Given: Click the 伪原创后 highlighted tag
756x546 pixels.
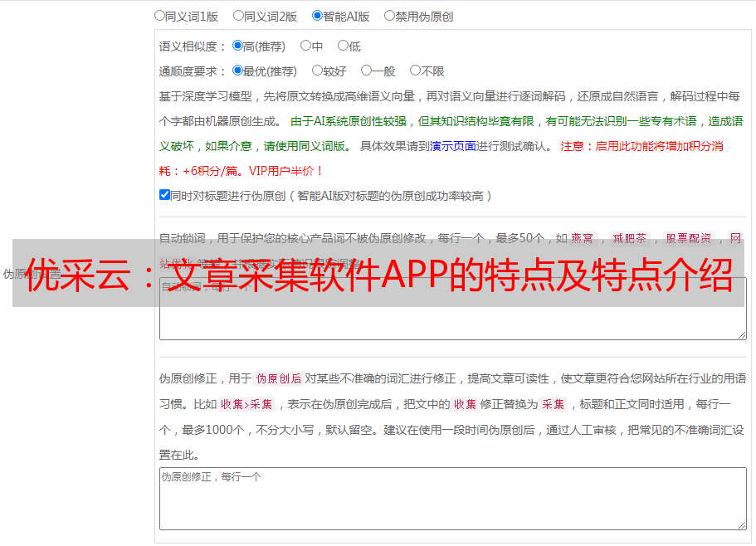Looking at the screenshot, I should 278,378.
